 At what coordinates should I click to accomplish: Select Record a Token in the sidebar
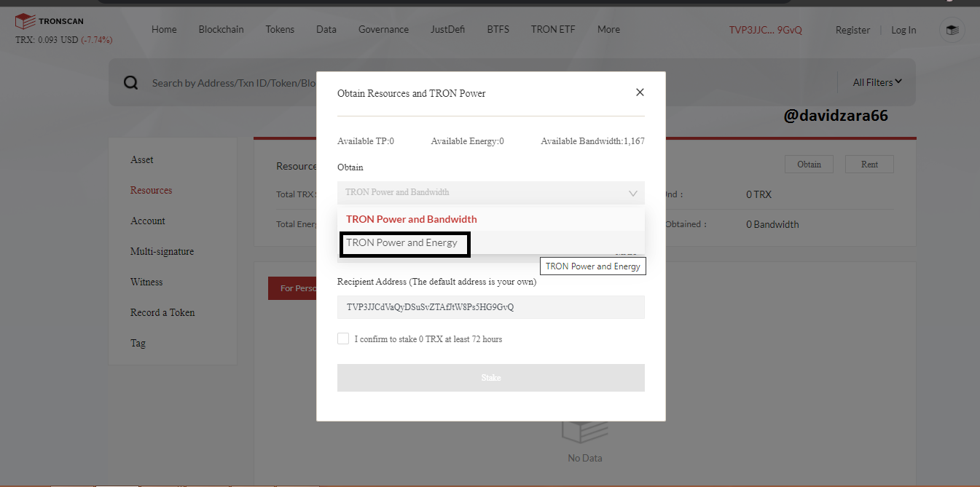coord(162,312)
